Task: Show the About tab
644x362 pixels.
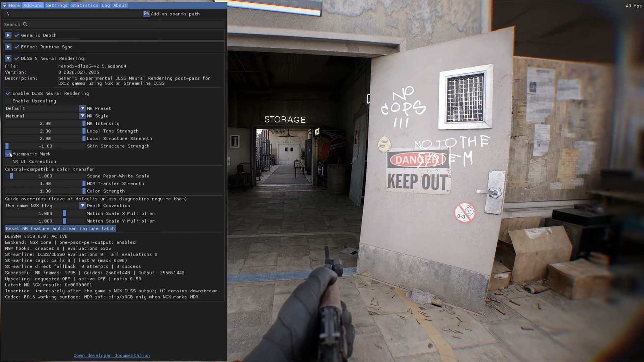Action: 120,5
